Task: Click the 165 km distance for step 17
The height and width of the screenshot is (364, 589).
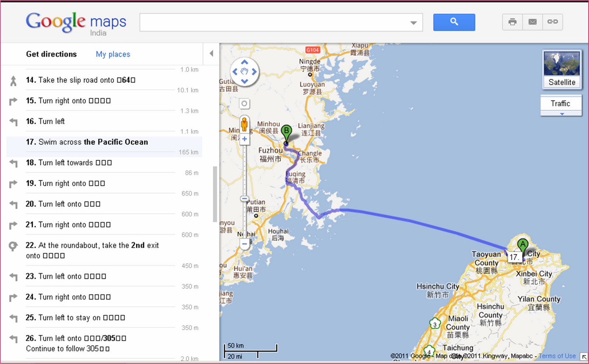Action: 188,152
